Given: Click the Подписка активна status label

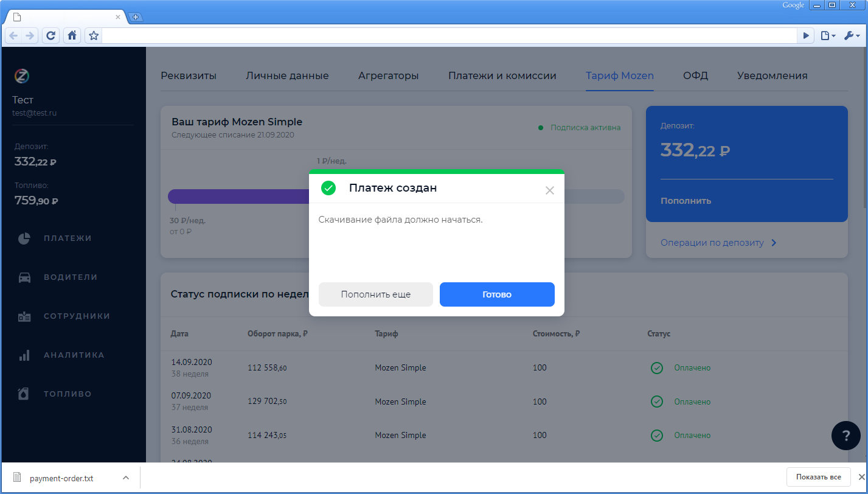Looking at the screenshot, I should pos(585,128).
